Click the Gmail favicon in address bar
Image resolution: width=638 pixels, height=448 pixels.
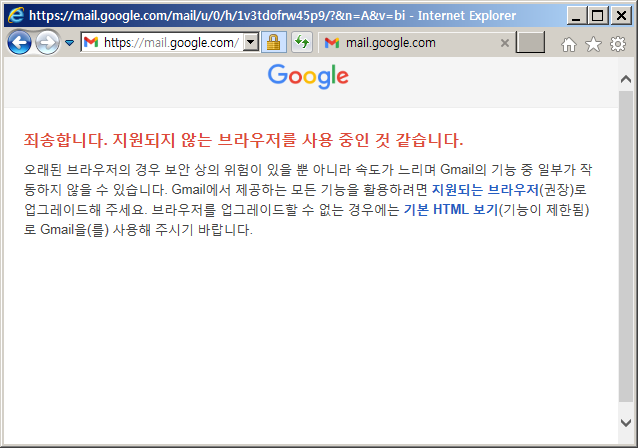tap(91, 42)
